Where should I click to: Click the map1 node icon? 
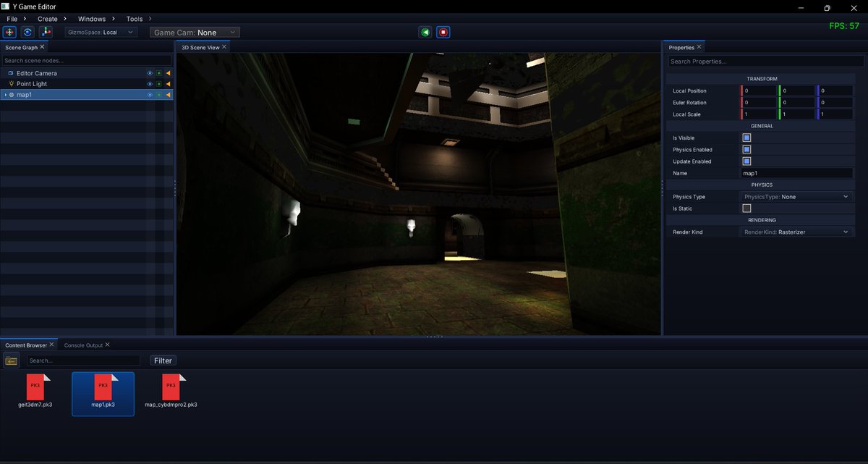(x=12, y=95)
